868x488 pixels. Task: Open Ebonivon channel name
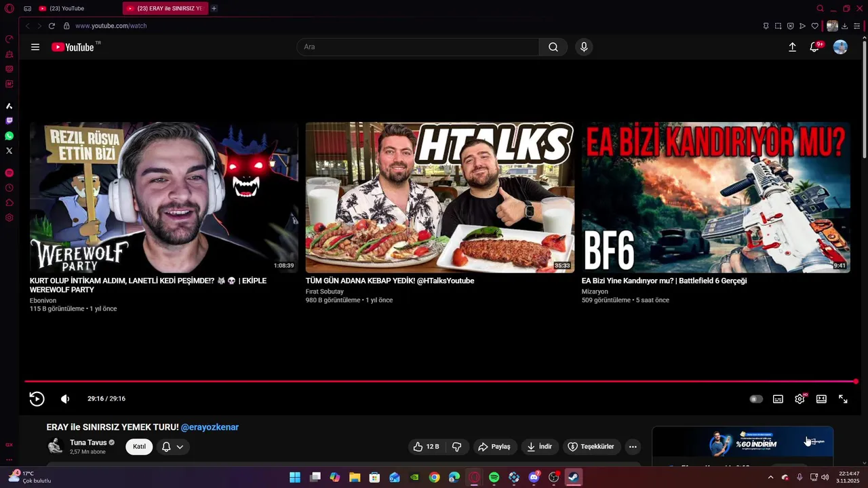point(43,300)
